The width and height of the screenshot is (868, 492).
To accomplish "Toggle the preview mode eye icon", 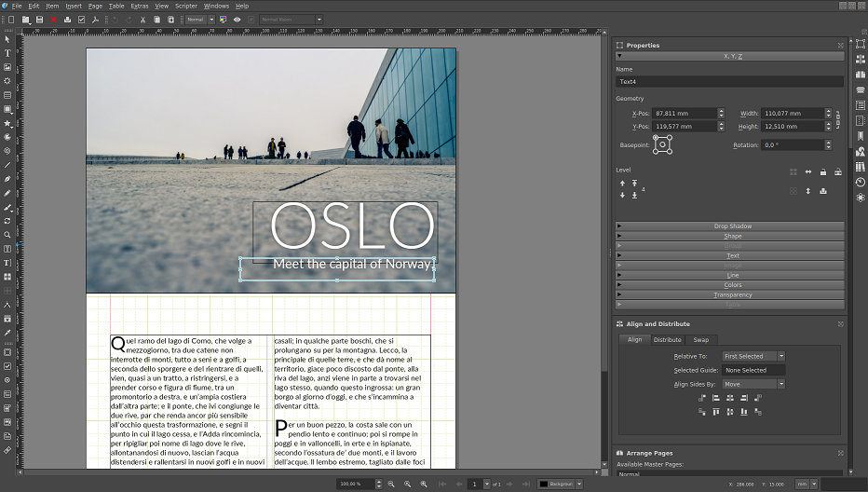I will (237, 20).
